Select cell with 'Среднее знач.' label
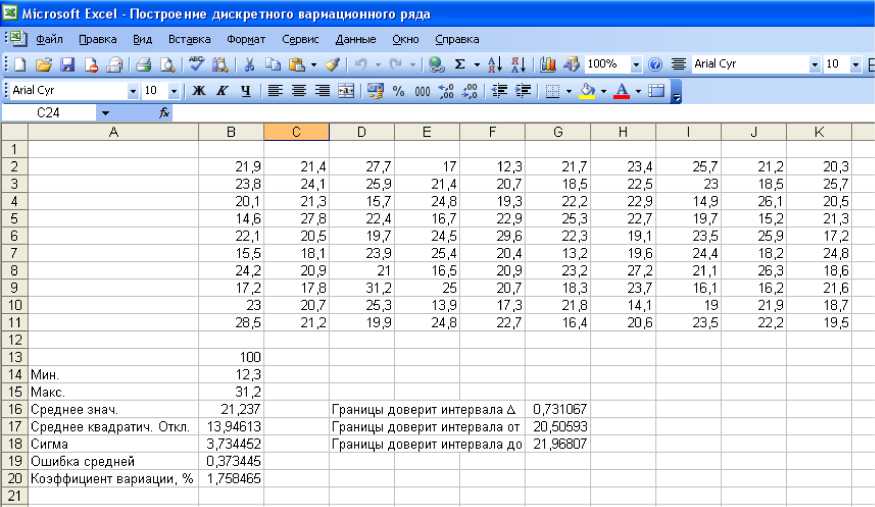This screenshot has height=507, width=875. pyautogui.click(x=113, y=409)
